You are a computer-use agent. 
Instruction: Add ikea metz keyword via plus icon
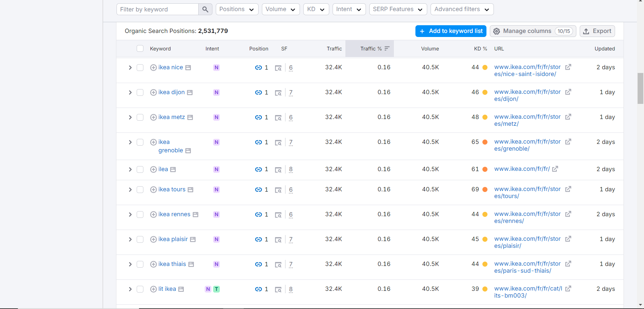(x=154, y=117)
